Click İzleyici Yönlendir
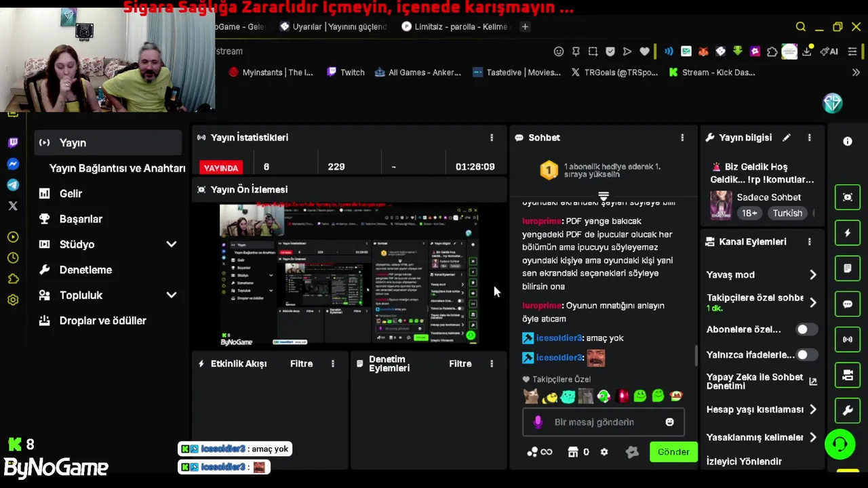This screenshot has width=868, height=488. click(x=744, y=462)
